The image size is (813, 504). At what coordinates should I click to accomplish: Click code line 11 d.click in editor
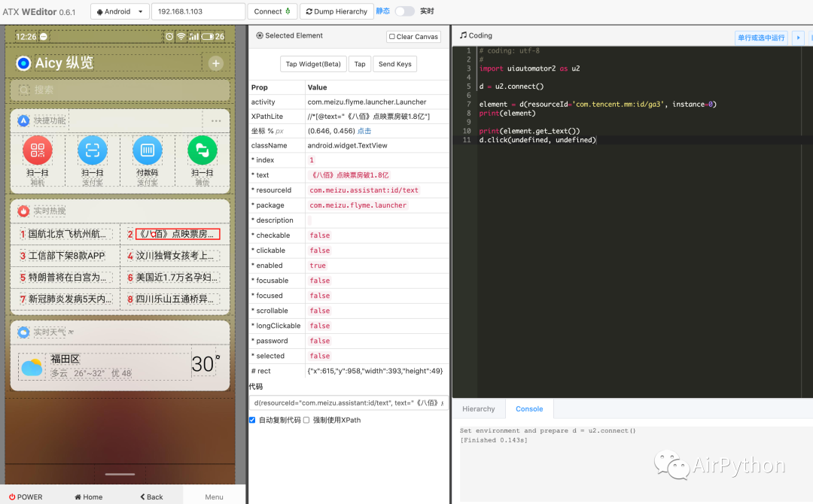(537, 140)
